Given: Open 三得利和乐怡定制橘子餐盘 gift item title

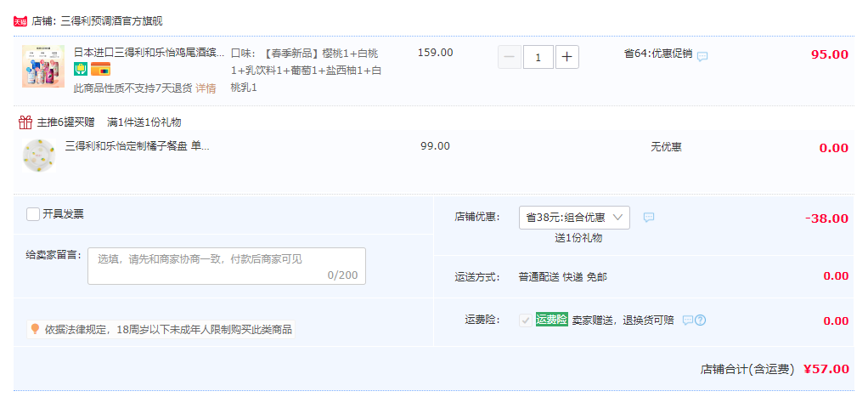Looking at the screenshot, I should (x=138, y=146).
